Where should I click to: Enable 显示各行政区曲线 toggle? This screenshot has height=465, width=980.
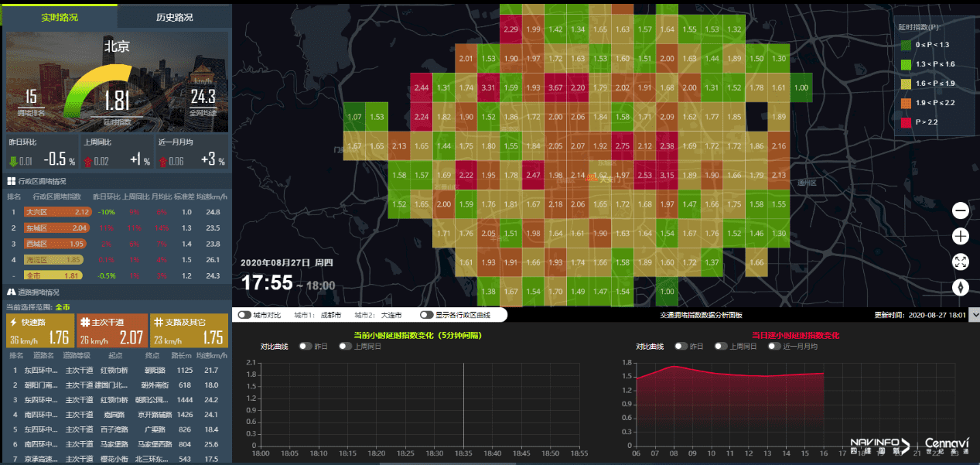(x=425, y=316)
